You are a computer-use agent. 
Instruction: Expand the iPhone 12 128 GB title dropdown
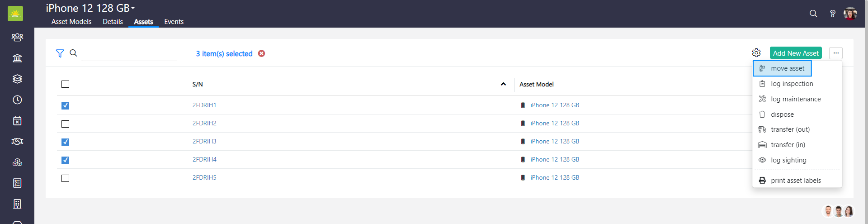(x=133, y=8)
